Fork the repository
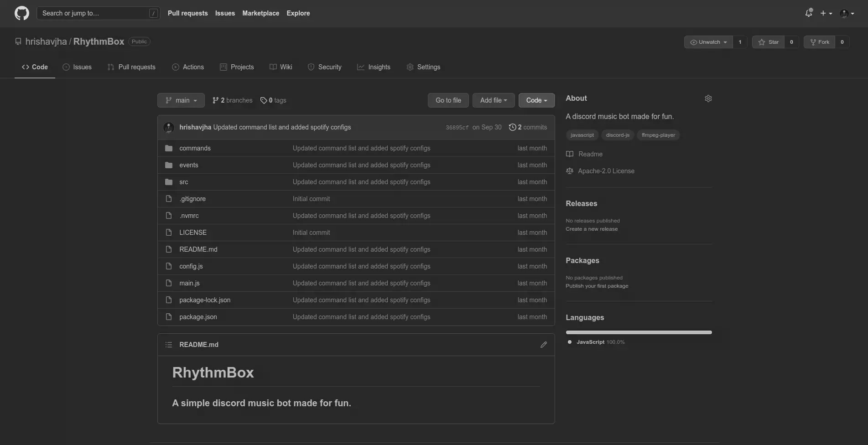This screenshot has height=445, width=868. (x=819, y=42)
